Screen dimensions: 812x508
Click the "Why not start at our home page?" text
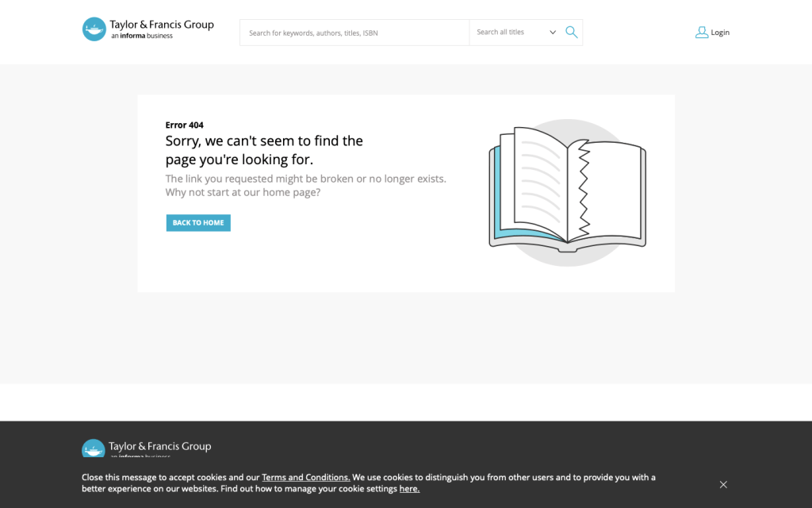pos(243,192)
